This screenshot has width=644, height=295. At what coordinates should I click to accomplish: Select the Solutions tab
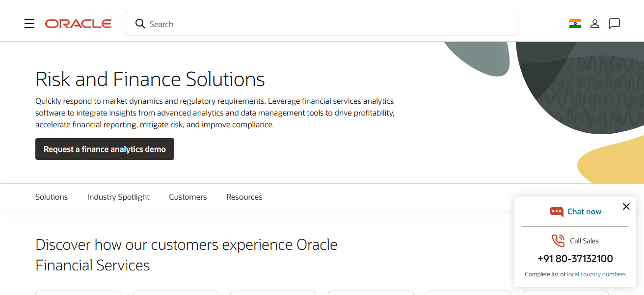[x=51, y=197]
